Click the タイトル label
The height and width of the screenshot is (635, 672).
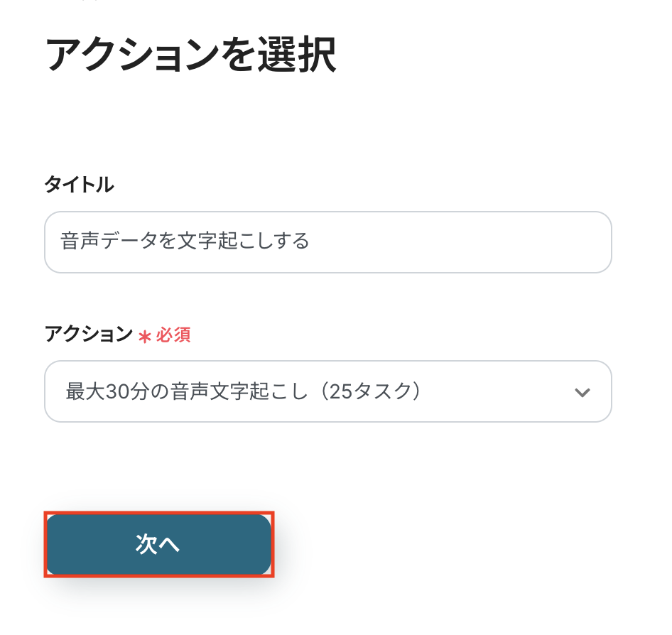79,185
